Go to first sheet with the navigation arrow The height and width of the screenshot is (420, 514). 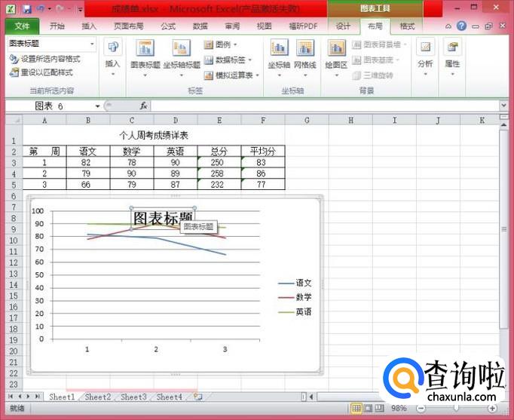pos(11,397)
